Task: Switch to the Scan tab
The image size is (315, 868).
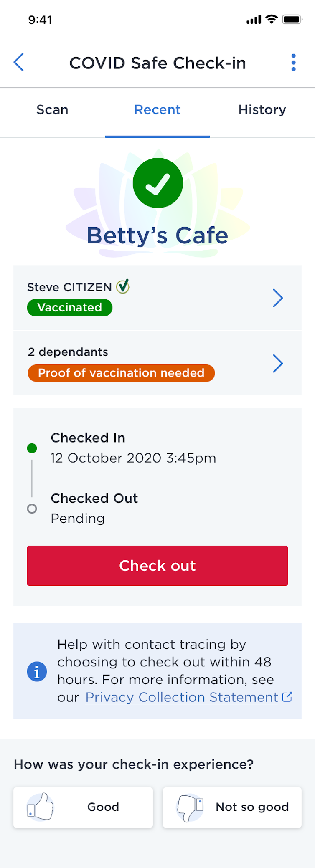Action: pyautogui.click(x=52, y=110)
